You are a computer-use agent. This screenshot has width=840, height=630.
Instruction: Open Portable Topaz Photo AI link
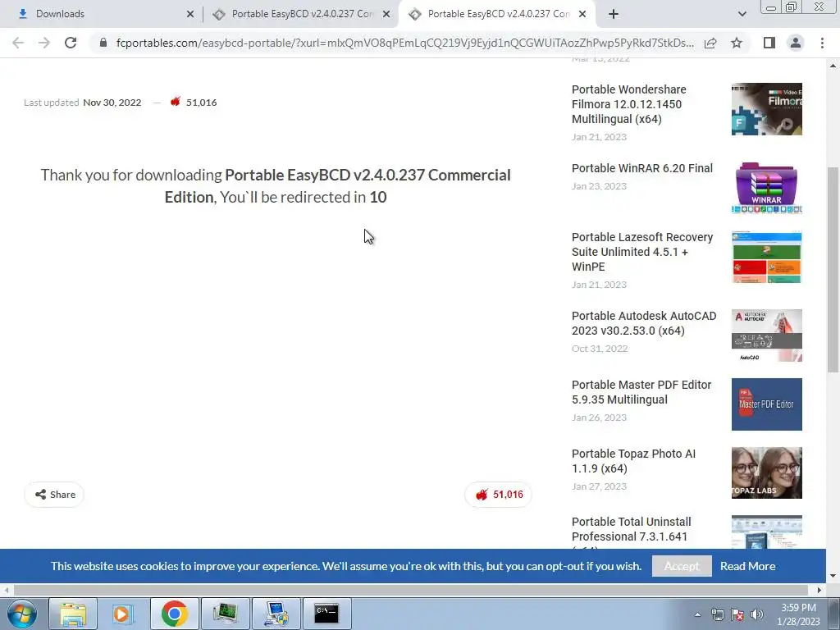(x=633, y=461)
